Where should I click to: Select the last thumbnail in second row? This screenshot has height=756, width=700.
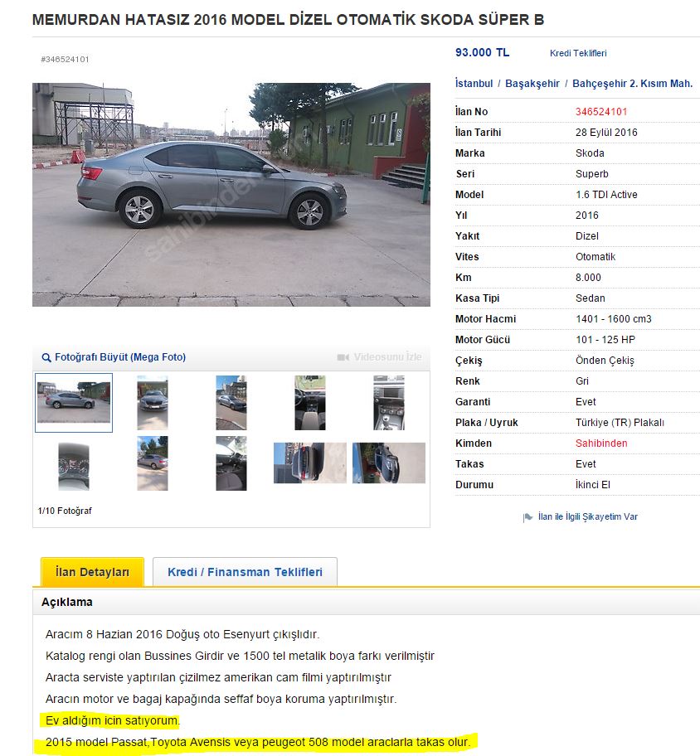pyautogui.click(x=389, y=463)
